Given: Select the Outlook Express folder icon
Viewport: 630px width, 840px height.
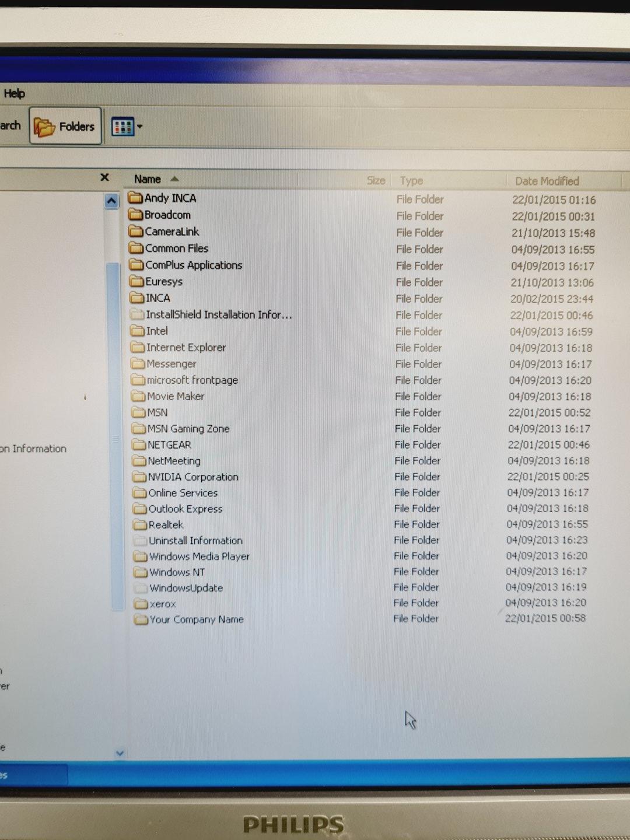Looking at the screenshot, I should tap(140, 509).
